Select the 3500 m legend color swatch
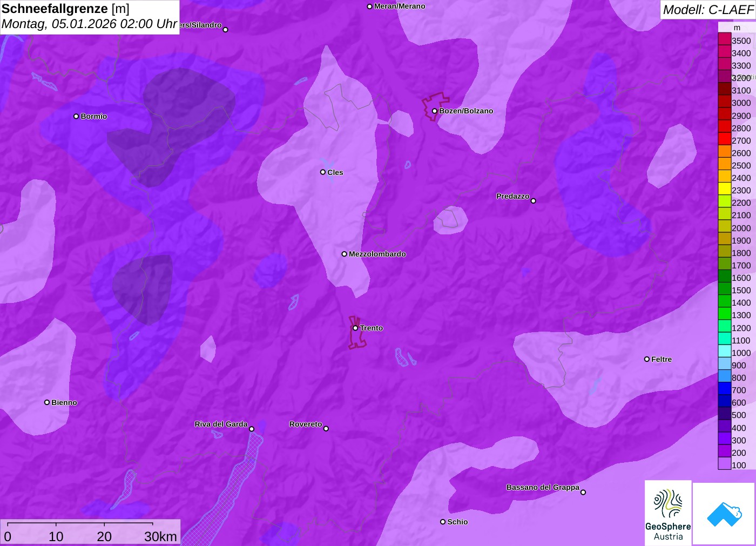The height and width of the screenshot is (546, 756). (x=725, y=39)
